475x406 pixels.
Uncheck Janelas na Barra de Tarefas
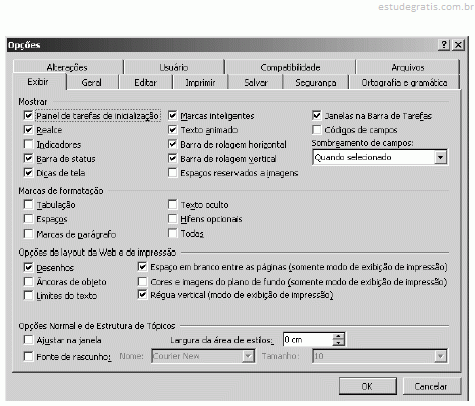[x=317, y=116]
